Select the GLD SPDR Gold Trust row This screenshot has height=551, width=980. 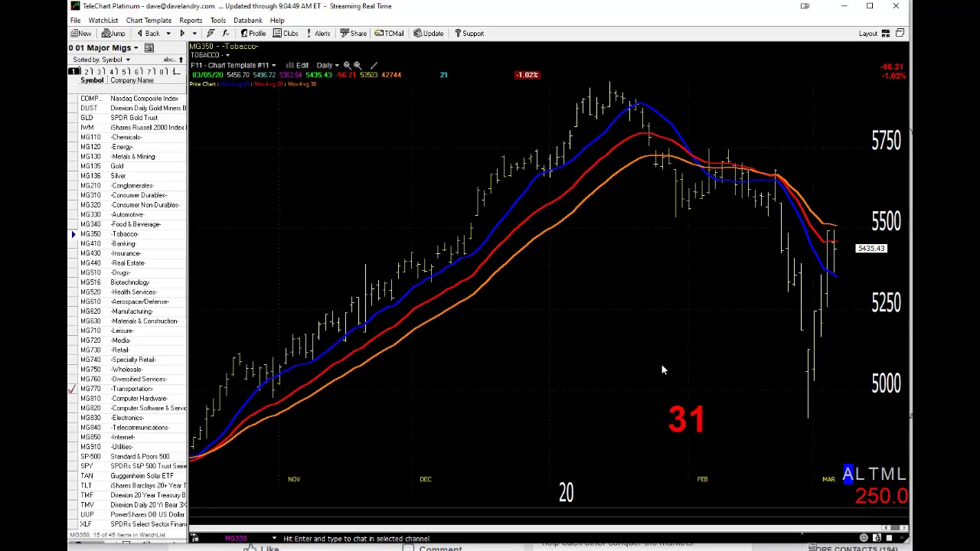[x=128, y=118]
